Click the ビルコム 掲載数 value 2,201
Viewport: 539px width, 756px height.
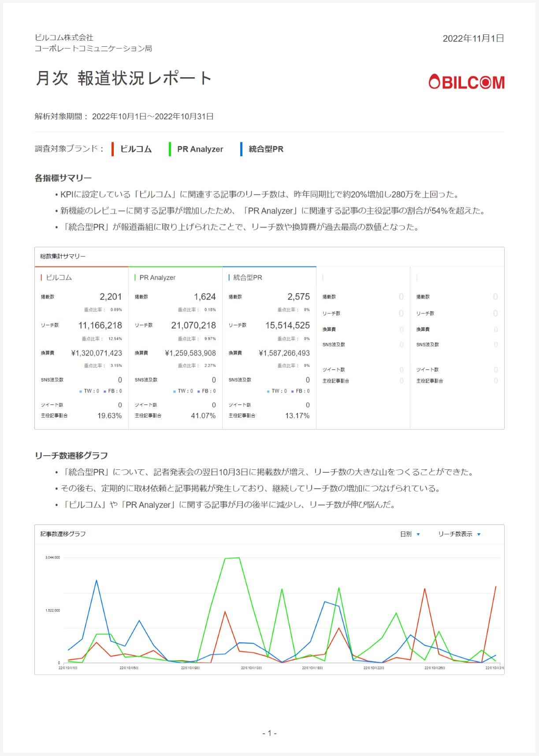click(111, 297)
